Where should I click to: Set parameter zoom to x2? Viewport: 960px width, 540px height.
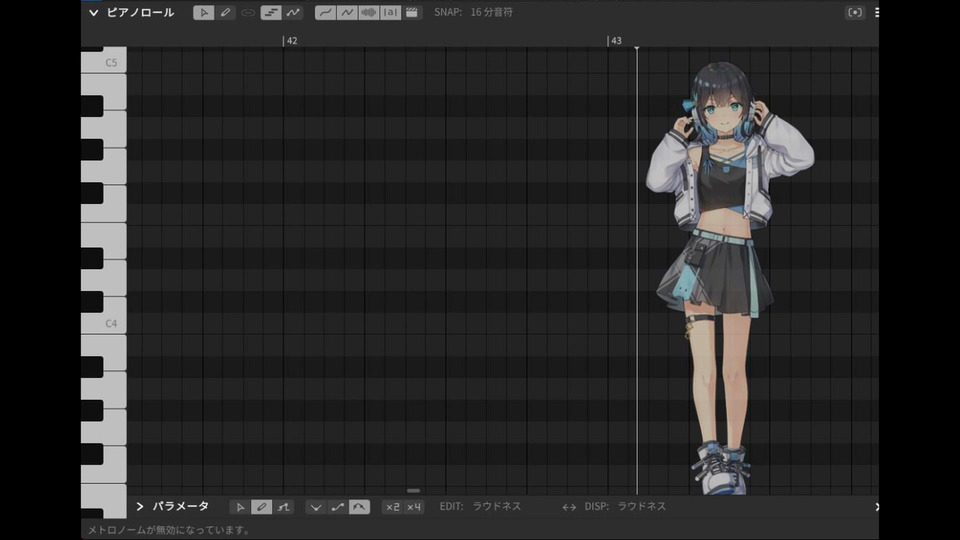[x=392, y=507]
